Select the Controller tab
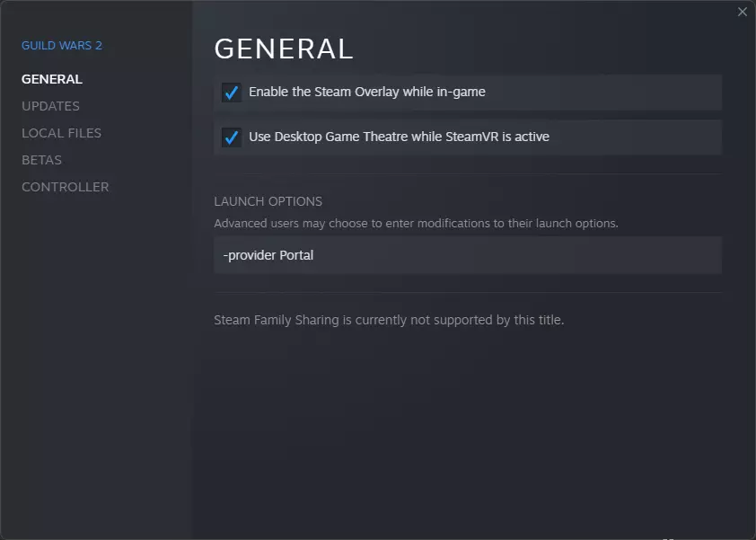 pyautogui.click(x=65, y=187)
